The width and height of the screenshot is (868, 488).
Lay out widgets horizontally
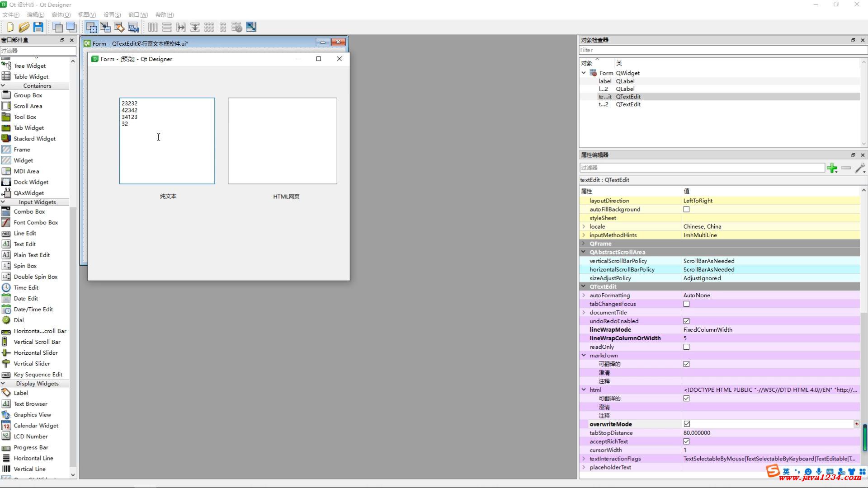[153, 27]
